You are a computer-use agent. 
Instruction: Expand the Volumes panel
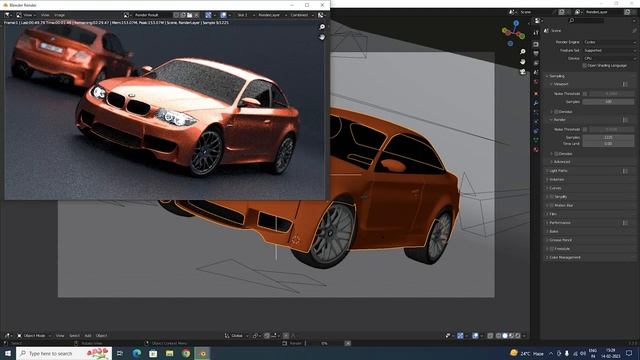tap(556, 180)
